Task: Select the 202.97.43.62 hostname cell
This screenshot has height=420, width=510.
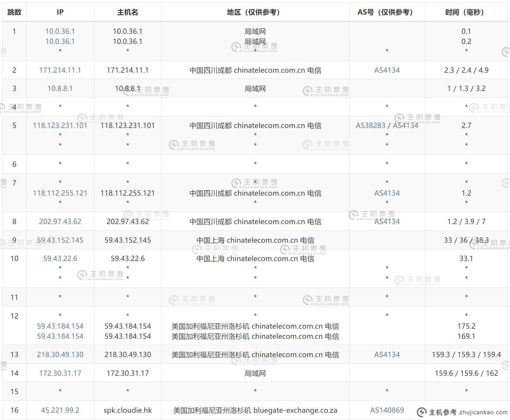Action: 128,222
